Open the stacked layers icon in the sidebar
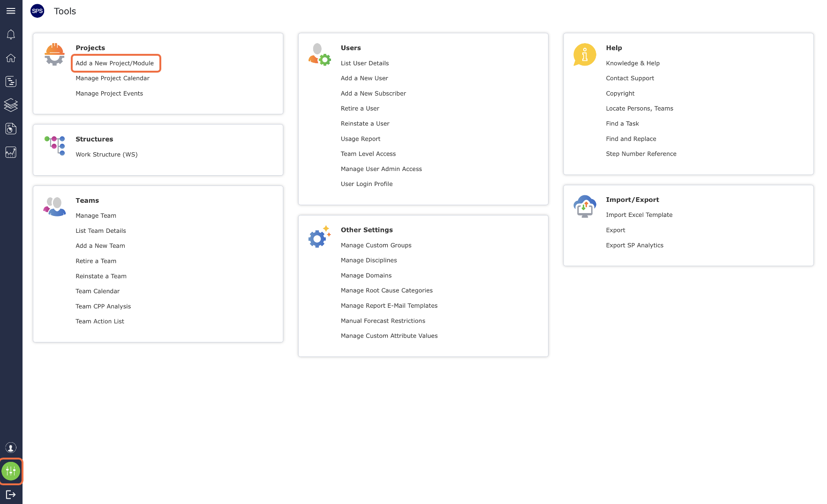Image resolution: width=827 pixels, height=504 pixels. [x=11, y=105]
